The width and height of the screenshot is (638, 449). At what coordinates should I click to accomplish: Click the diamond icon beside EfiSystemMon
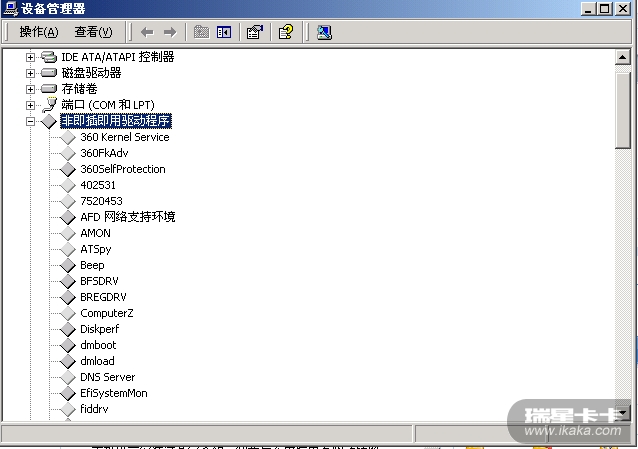coord(68,393)
